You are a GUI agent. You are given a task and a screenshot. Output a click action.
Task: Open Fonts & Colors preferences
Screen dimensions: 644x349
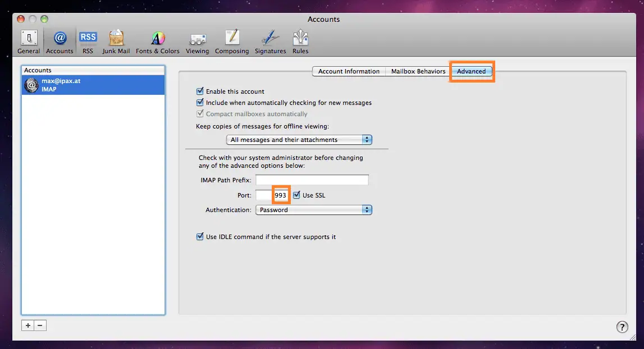coord(158,42)
